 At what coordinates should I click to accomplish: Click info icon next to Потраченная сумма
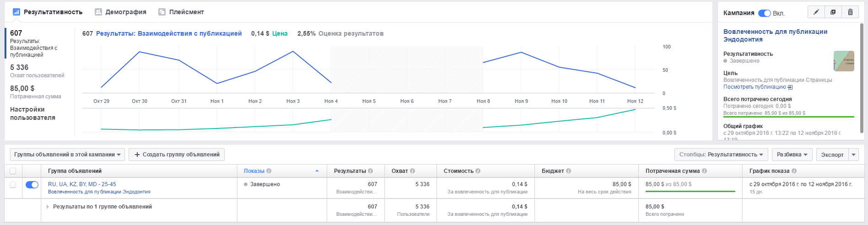704,171
